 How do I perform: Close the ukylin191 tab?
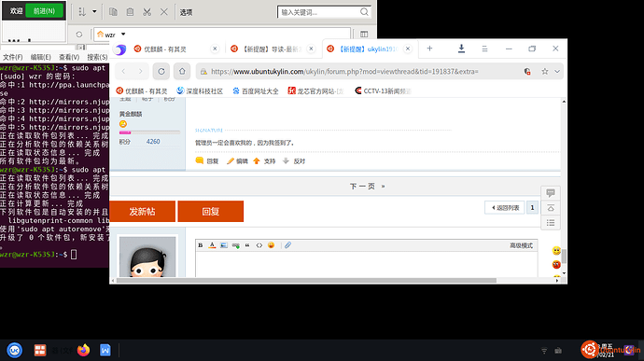tap(408, 49)
